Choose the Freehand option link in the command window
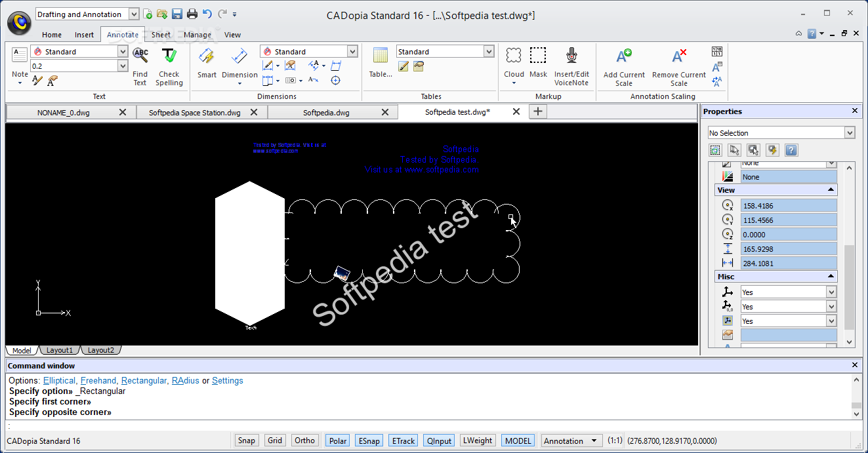The width and height of the screenshot is (868, 453). tap(98, 380)
